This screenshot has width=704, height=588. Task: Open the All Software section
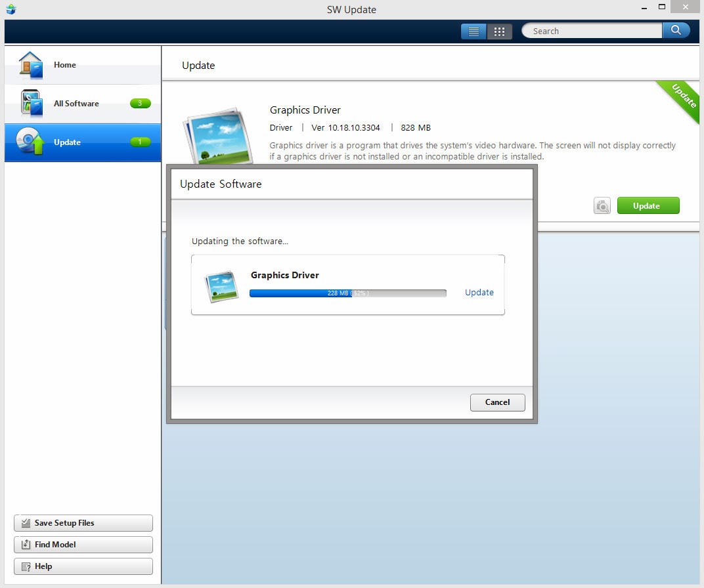83,104
